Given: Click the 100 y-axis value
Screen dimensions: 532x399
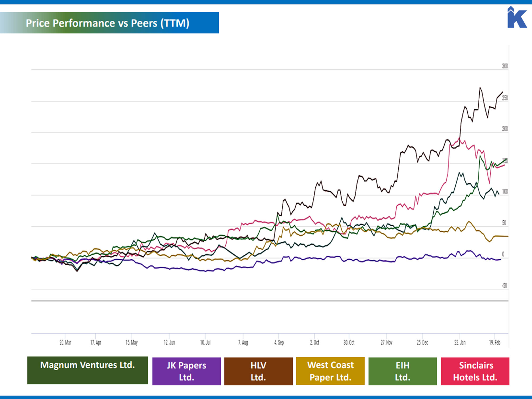Looking at the screenshot, I should click(505, 192).
